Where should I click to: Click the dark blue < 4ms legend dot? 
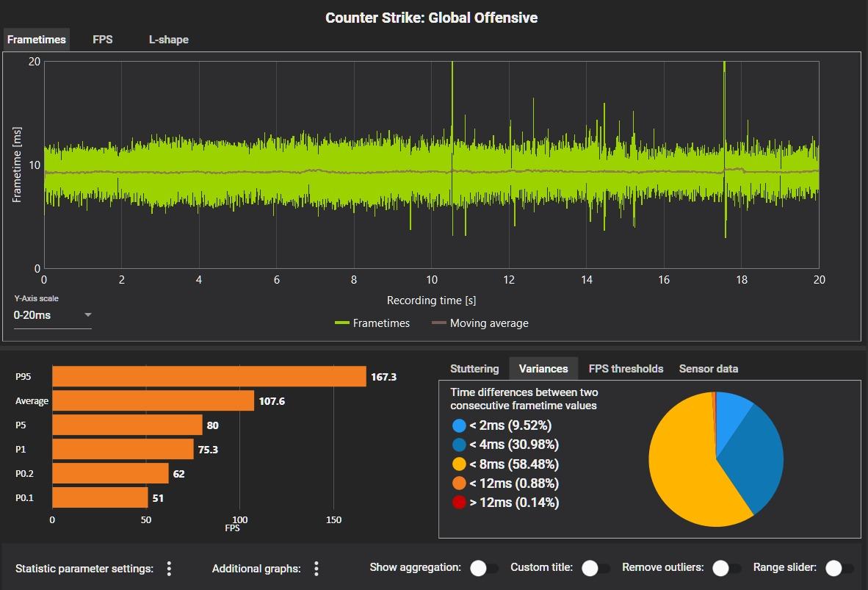tap(459, 445)
